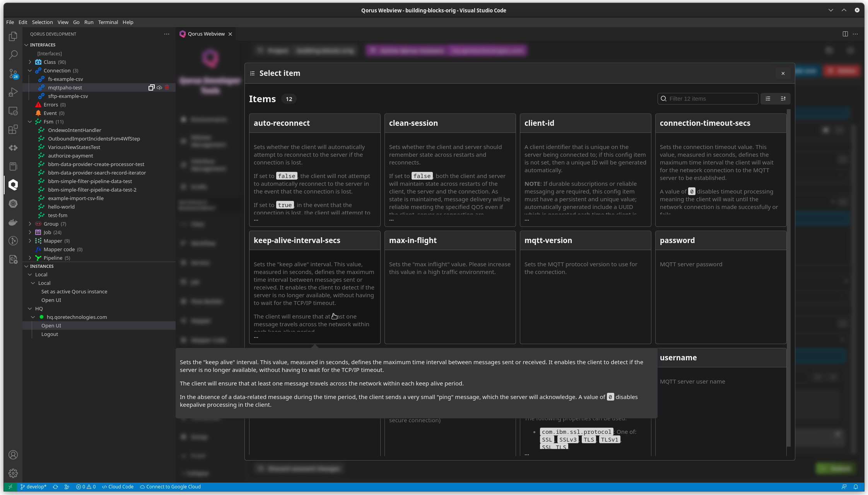Click the list view icon beside filter
Viewport: 868px width, 495px height.
768,99
